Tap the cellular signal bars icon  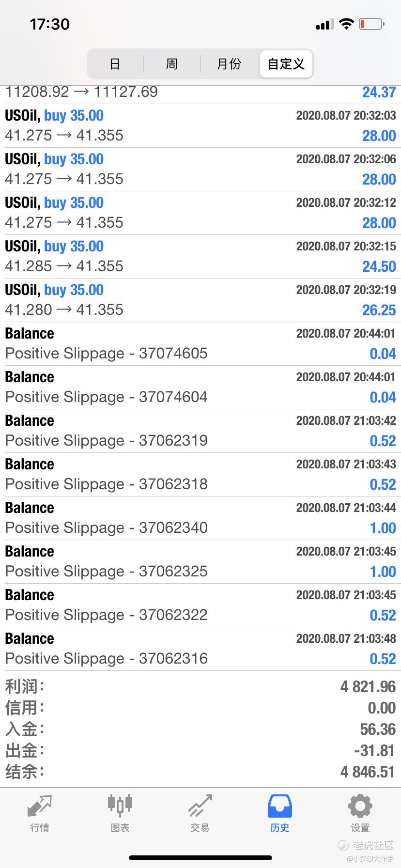(x=324, y=25)
